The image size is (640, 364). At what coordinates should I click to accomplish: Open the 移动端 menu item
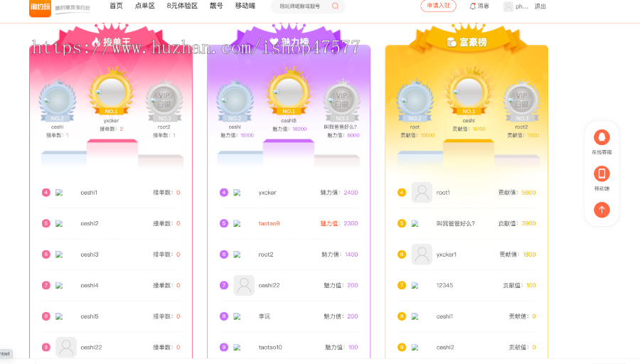pyautogui.click(x=245, y=6)
